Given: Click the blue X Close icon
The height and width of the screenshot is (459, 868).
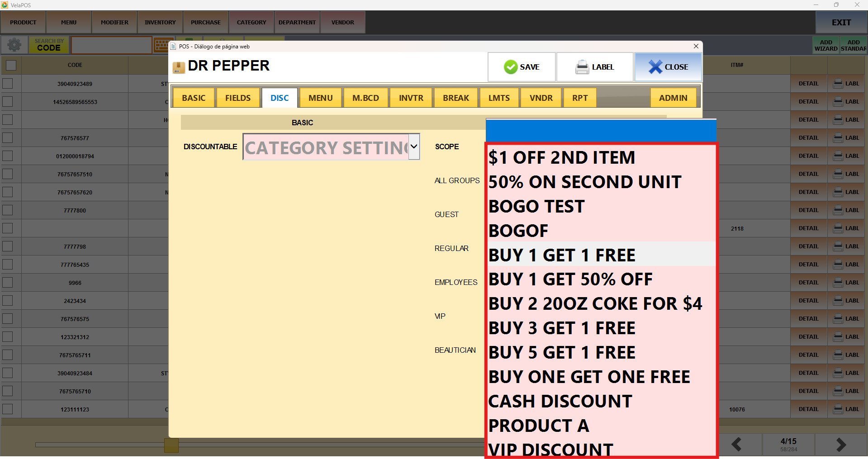Looking at the screenshot, I should (655, 67).
